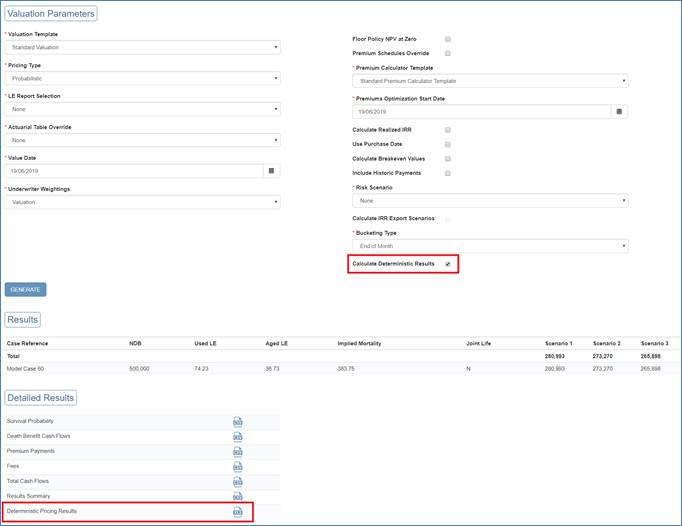Open Value Date calendar picker
This screenshot has height=526, width=682.
click(271, 171)
